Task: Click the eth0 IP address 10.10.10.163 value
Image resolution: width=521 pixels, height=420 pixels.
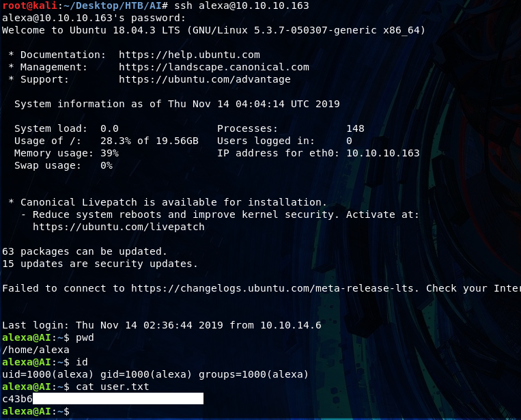Action: tap(383, 153)
